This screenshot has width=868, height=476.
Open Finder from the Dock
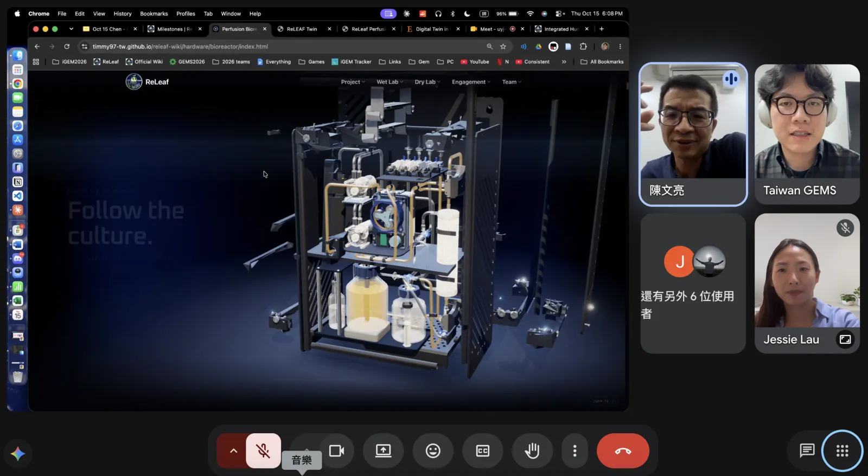coord(18,55)
